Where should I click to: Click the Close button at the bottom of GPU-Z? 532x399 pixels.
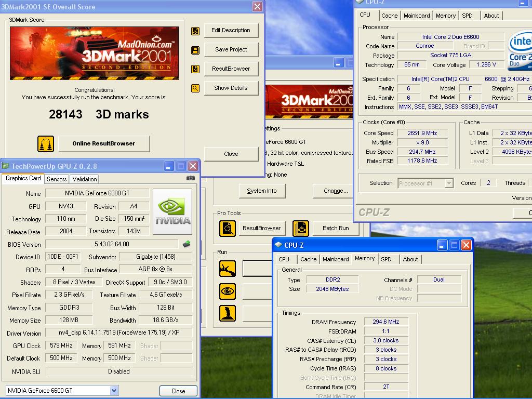pyautogui.click(x=178, y=391)
